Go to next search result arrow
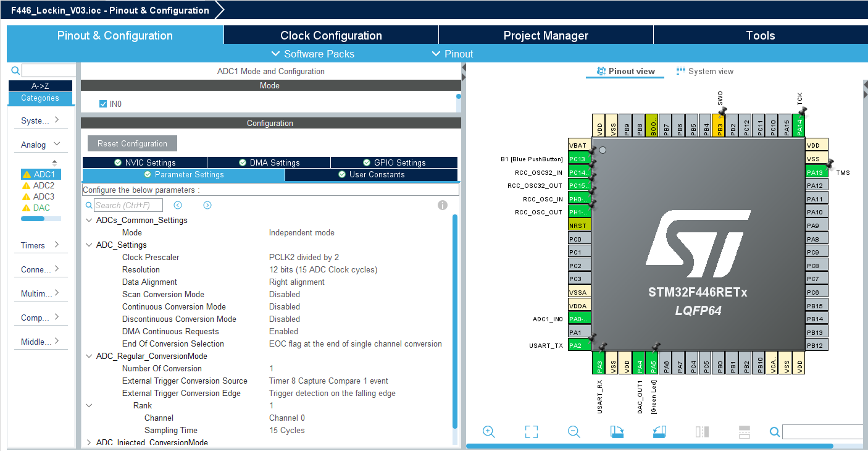 207,205
